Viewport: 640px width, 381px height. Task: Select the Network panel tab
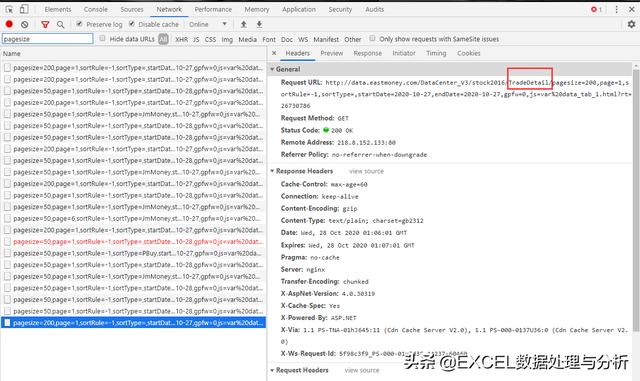(x=169, y=9)
